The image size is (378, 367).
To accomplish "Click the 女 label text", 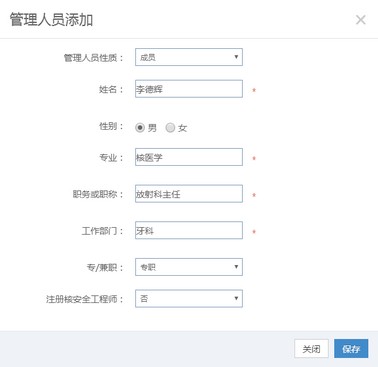I will pyautogui.click(x=182, y=128).
